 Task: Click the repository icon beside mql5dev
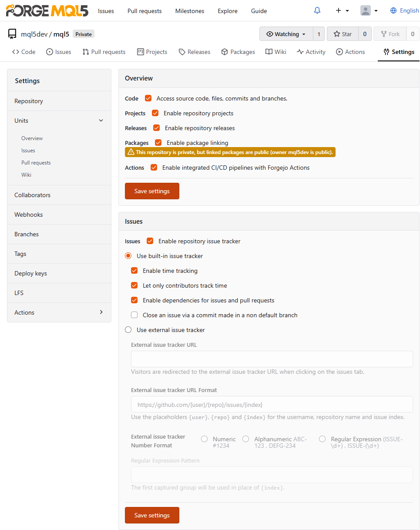[x=12, y=34]
